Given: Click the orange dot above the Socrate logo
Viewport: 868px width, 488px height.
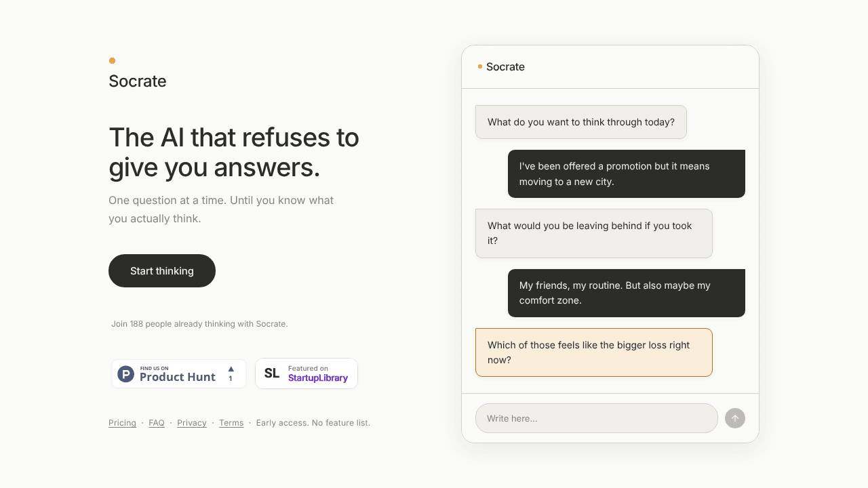Looking at the screenshot, I should pyautogui.click(x=112, y=60).
